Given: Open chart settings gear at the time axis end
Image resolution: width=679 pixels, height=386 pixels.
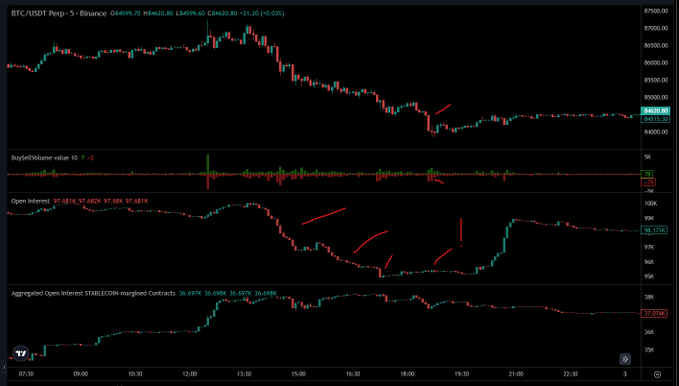Looking at the screenshot, I should click(x=657, y=374).
